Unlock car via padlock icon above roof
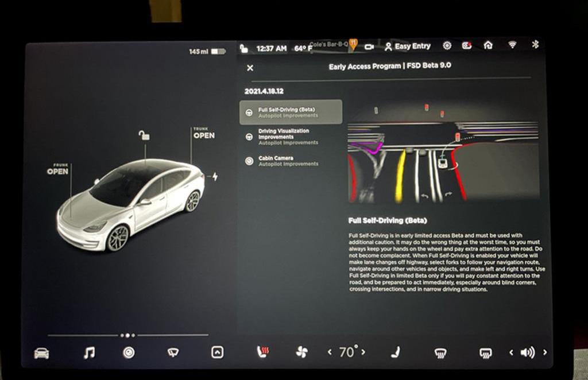The width and height of the screenshot is (588, 380). [x=144, y=135]
